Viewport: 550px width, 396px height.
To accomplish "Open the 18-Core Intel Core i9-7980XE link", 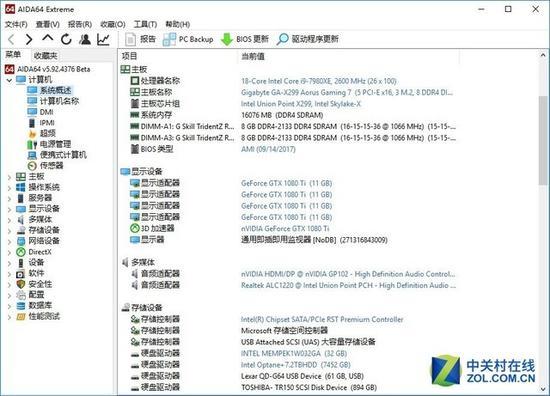I will pos(318,81).
